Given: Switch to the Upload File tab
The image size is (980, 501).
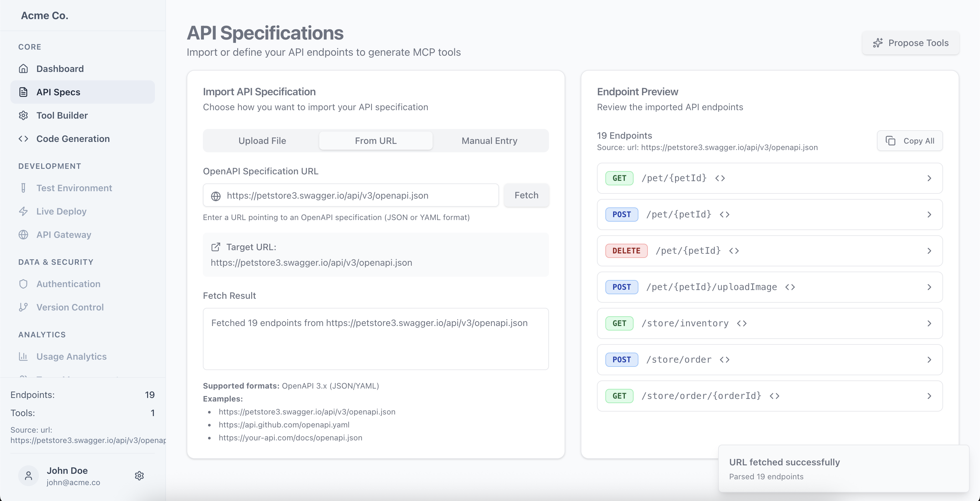Looking at the screenshot, I should 262,141.
